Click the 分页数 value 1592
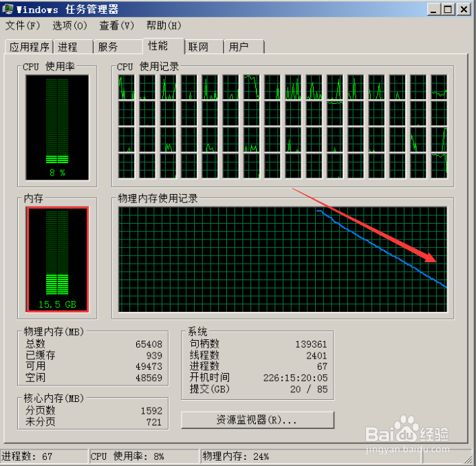Viewport: 476px width, 466px height. point(151,411)
